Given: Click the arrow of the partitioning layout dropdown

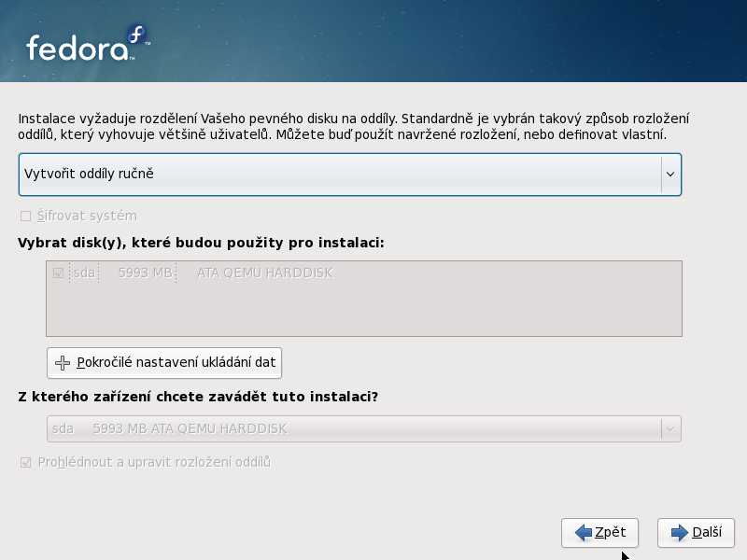Looking at the screenshot, I should (669, 174).
